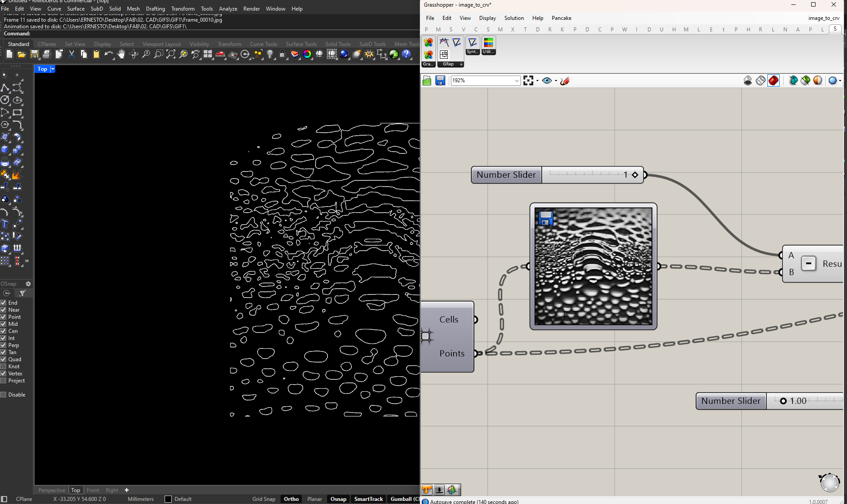Click the Paste clipboard icon
The width and height of the screenshot is (847, 504).
point(96,54)
